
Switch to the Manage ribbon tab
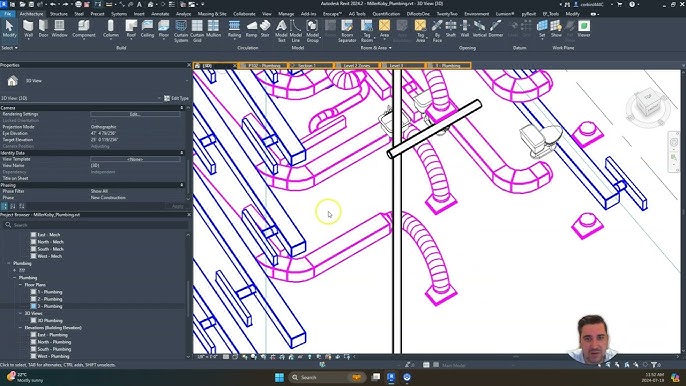point(286,14)
